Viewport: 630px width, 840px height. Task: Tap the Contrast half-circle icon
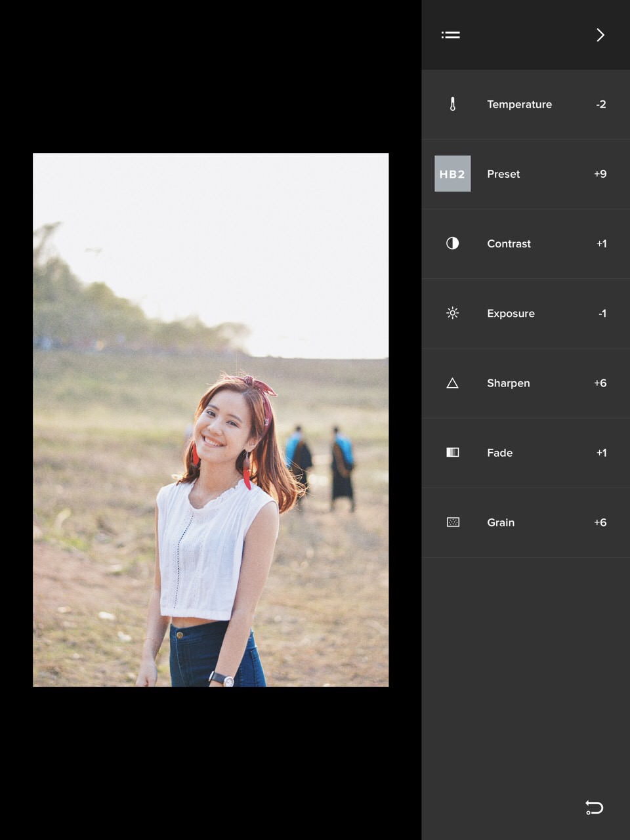[452, 243]
